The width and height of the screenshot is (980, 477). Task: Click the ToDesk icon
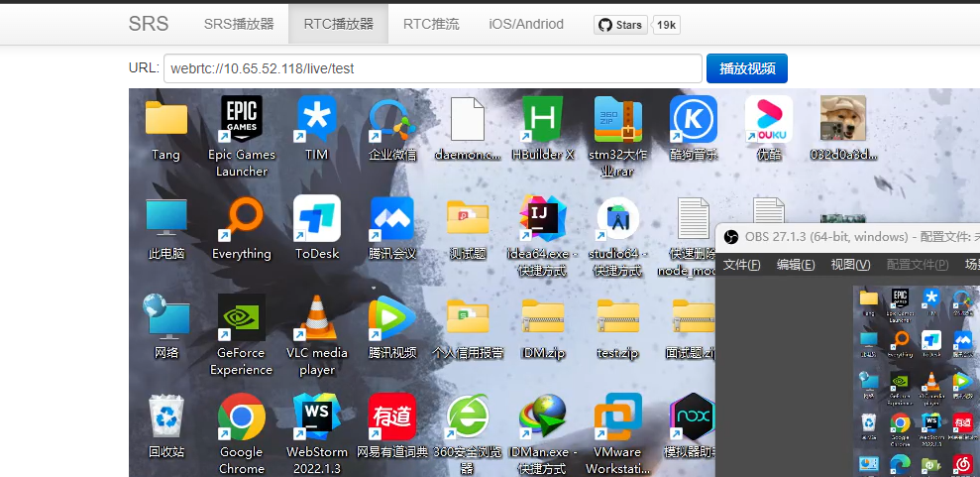click(x=317, y=218)
